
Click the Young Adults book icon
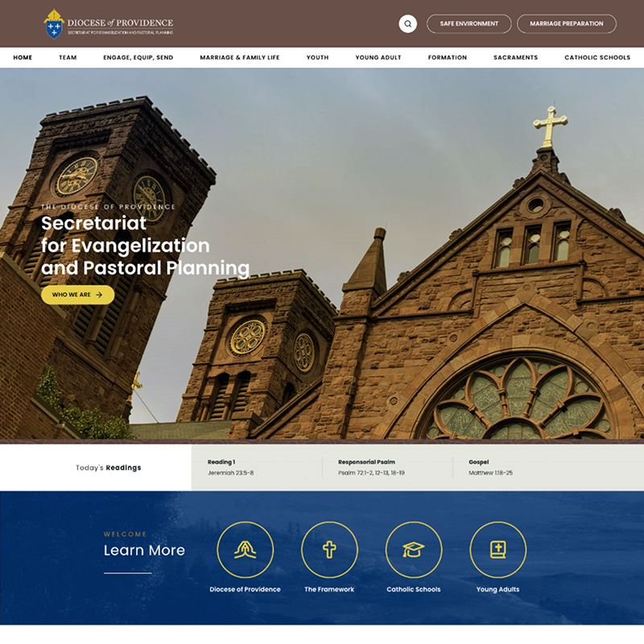[498, 551]
